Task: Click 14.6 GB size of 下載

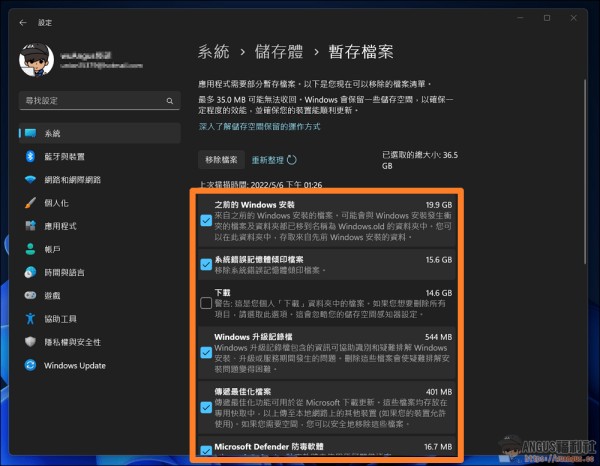Action: pos(439,293)
